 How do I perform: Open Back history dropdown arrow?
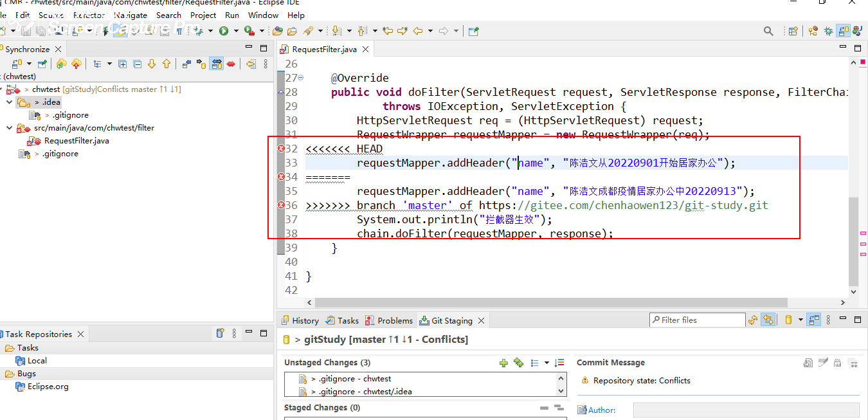pos(430,31)
